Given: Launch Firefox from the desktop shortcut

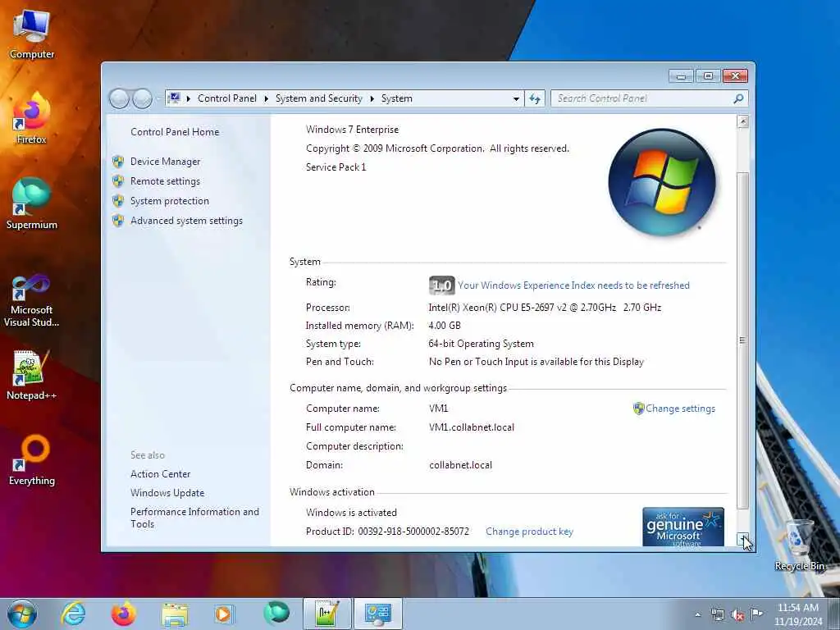Looking at the screenshot, I should click(x=32, y=118).
